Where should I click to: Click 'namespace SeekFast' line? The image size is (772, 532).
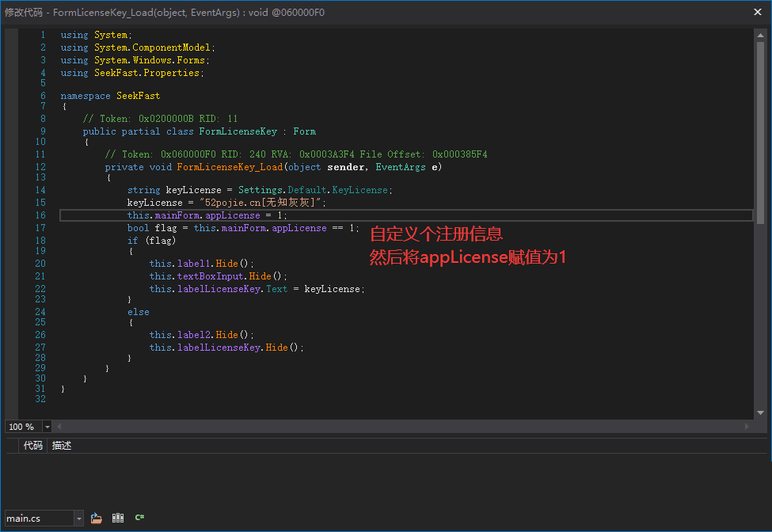(110, 96)
